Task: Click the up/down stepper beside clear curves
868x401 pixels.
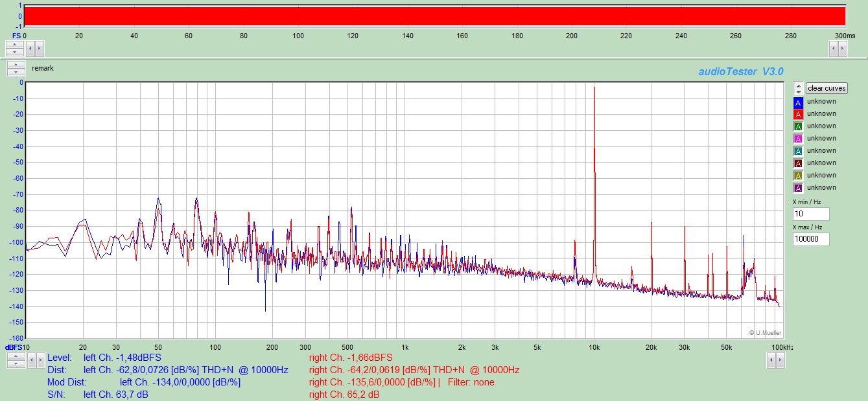Action: point(798,88)
